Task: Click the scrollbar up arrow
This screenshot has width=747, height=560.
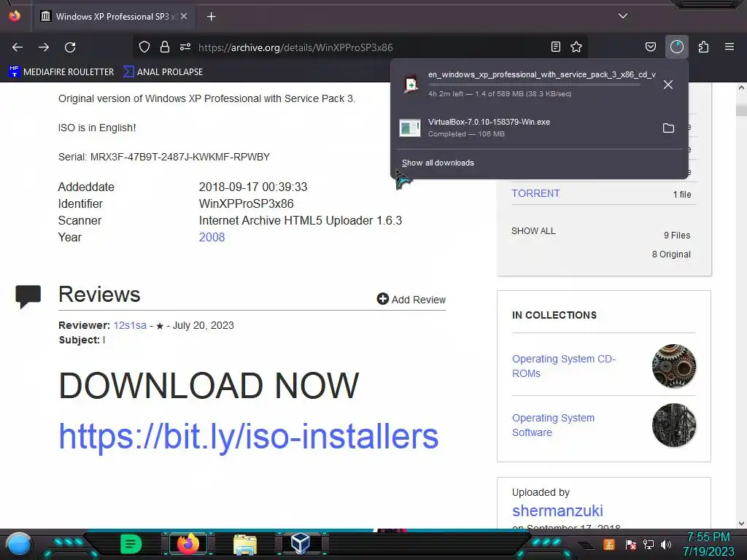Action: coord(741,87)
